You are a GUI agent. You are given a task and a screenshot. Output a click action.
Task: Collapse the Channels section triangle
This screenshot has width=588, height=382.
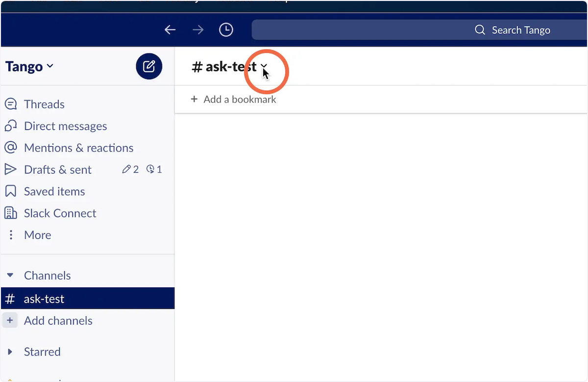coord(10,276)
